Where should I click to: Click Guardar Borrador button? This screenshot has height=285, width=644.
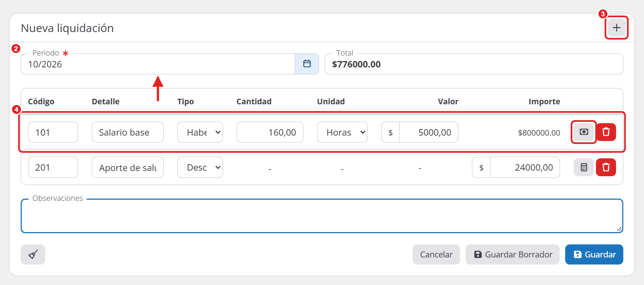[x=512, y=254]
